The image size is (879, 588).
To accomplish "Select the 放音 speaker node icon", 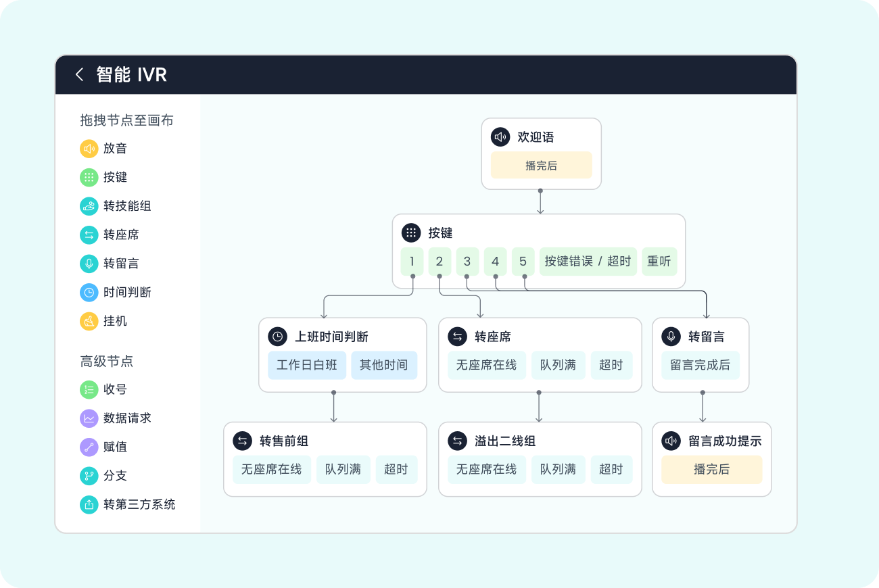I will 89,149.
